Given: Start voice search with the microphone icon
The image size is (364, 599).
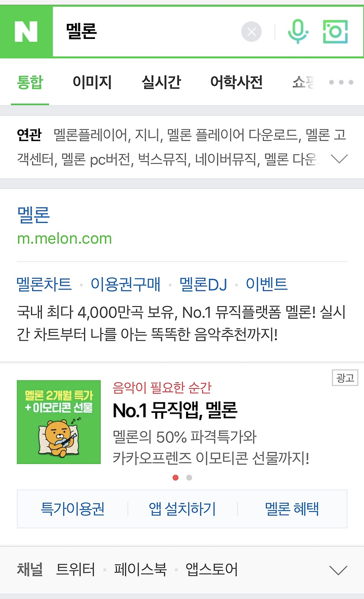Looking at the screenshot, I should pos(298,31).
